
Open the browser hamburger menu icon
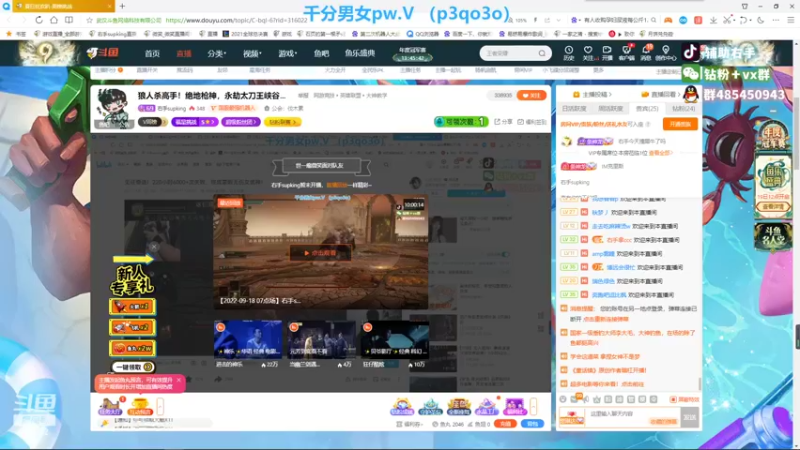pyautogui.click(x=790, y=20)
